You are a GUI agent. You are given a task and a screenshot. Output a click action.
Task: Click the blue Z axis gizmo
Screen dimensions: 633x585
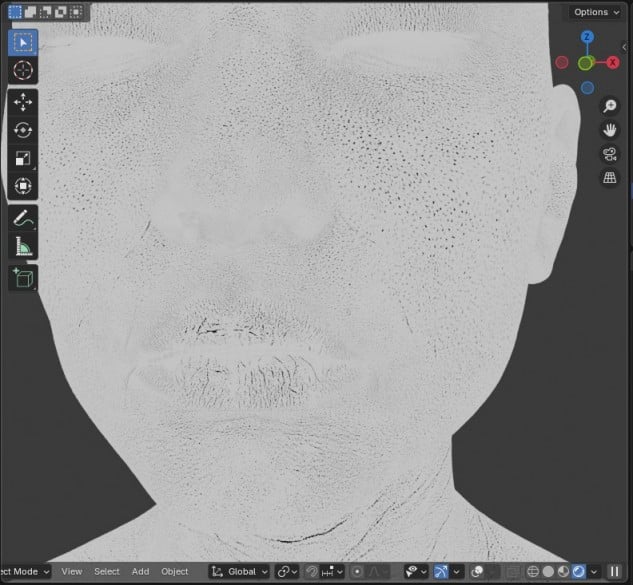(587, 37)
